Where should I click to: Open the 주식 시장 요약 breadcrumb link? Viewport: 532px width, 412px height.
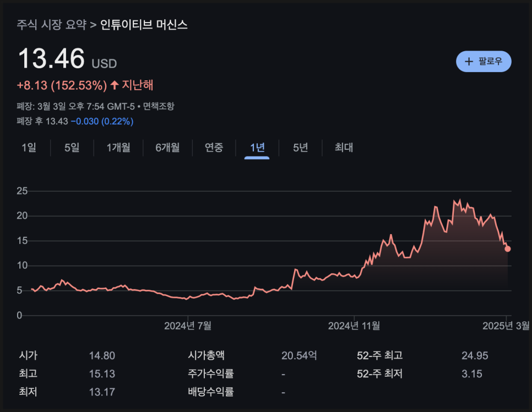point(52,25)
